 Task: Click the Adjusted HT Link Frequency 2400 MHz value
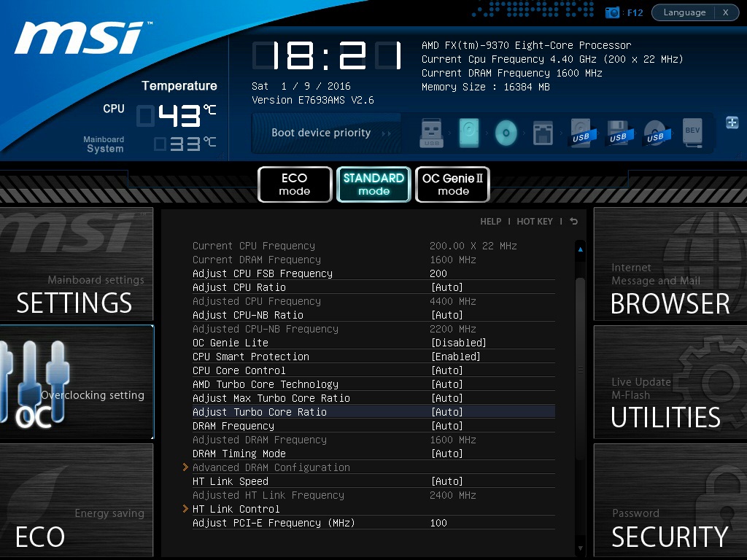pyautogui.click(x=452, y=495)
